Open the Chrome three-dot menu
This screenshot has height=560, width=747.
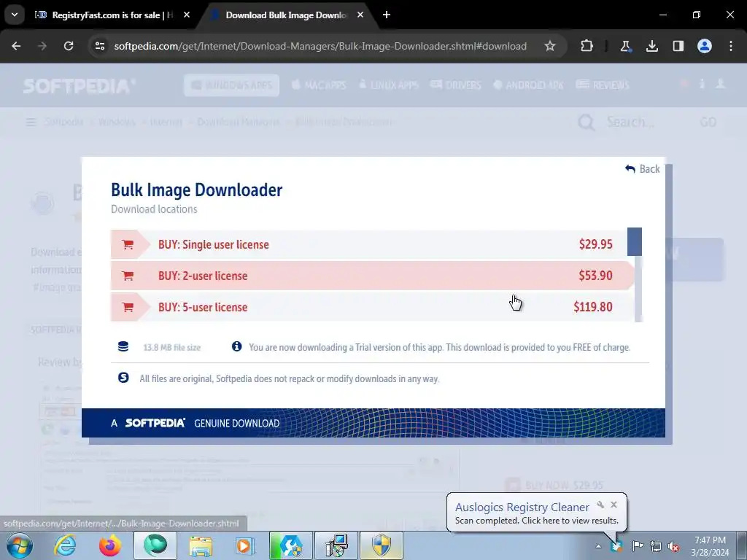coord(731,46)
